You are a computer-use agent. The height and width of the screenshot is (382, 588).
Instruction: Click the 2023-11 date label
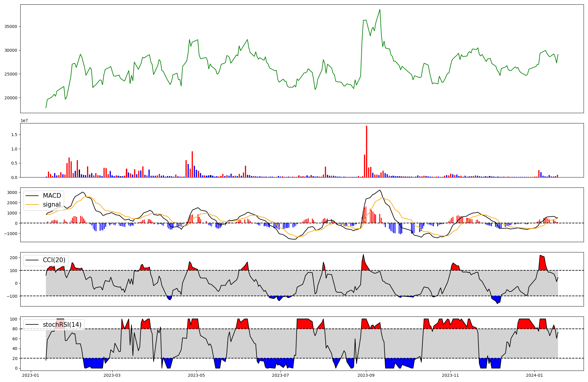(x=450, y=375)
